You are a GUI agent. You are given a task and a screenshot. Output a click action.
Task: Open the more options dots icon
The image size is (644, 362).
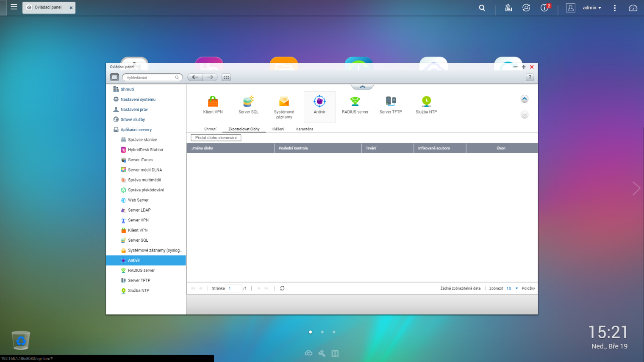pos(615,8)
